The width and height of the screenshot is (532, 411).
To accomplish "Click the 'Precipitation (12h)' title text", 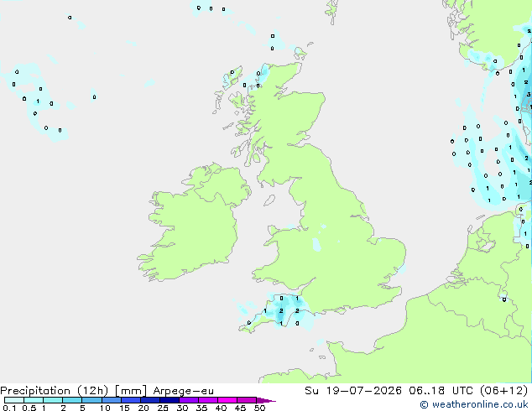I will coord(55,391).
